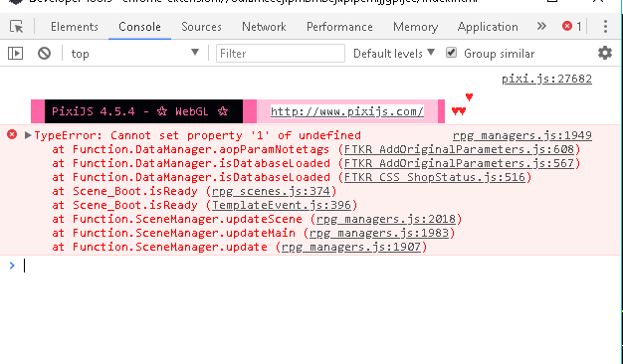The image size is (623, 364).
Task: Open the Default levels dropdown
Action: [x=394, y=53]
